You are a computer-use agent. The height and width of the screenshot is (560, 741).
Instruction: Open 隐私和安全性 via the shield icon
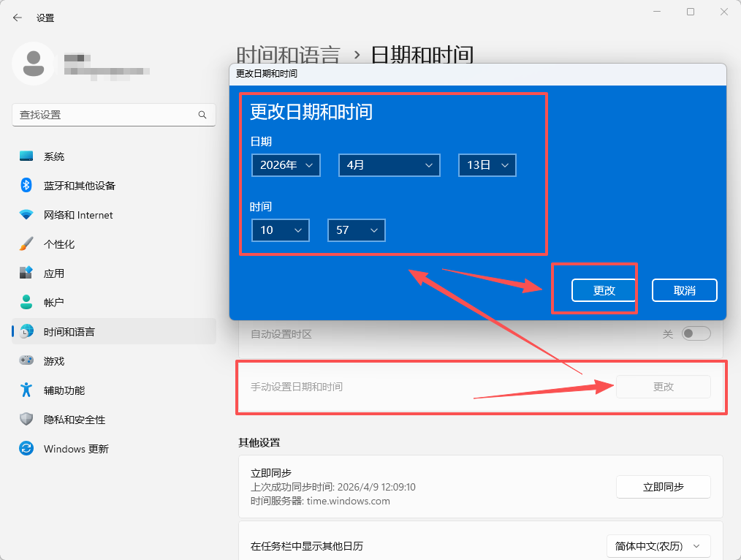(x=25, y=419)
